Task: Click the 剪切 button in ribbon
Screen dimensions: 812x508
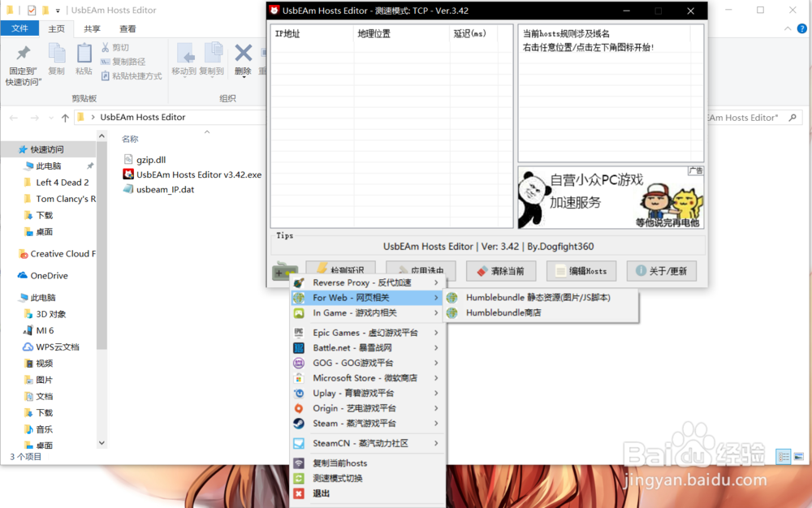Action: (115, 48)
